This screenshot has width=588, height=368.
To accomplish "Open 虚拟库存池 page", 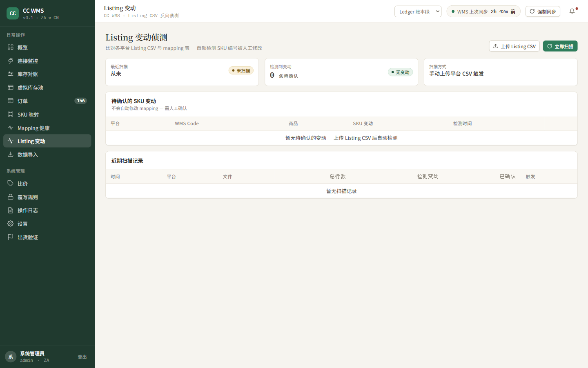I will point(47,88).
